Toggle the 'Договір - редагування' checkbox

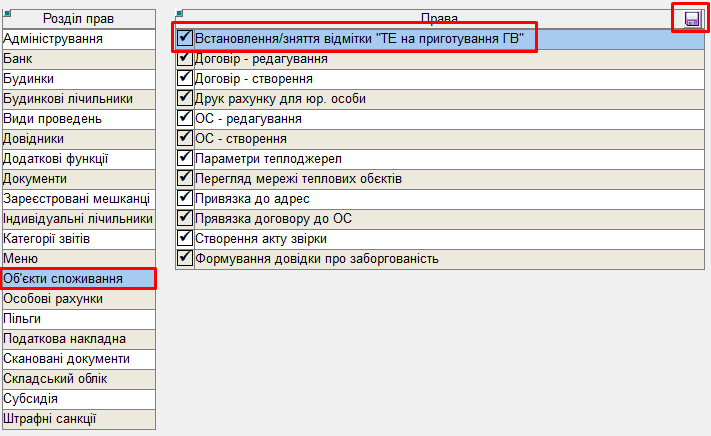[184, 58]
